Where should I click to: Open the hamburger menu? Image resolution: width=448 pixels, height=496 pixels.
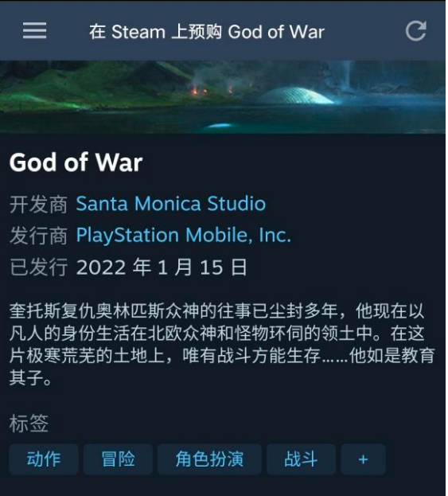click(34, 31)
